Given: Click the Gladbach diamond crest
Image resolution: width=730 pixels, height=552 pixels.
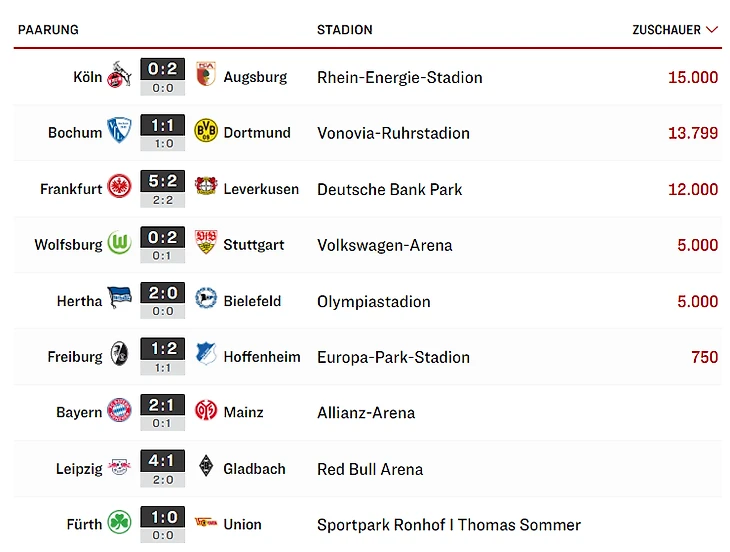Looking at the screenshot, I should [205, 468].
